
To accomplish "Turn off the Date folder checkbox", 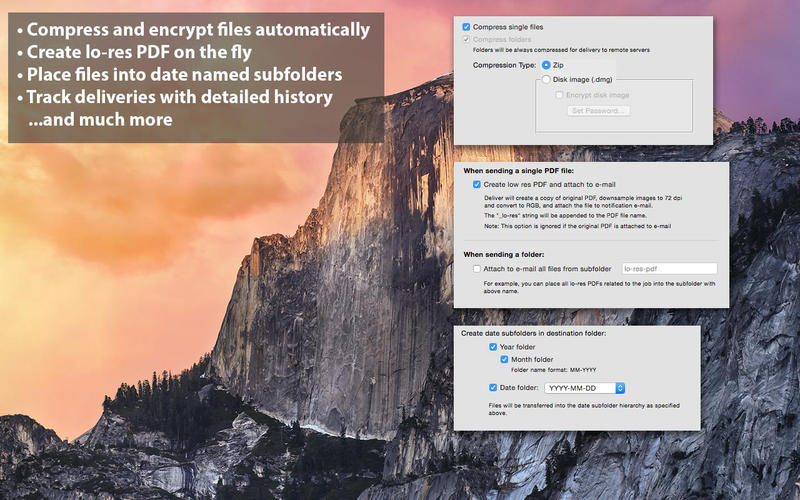I will click(494, 388).
